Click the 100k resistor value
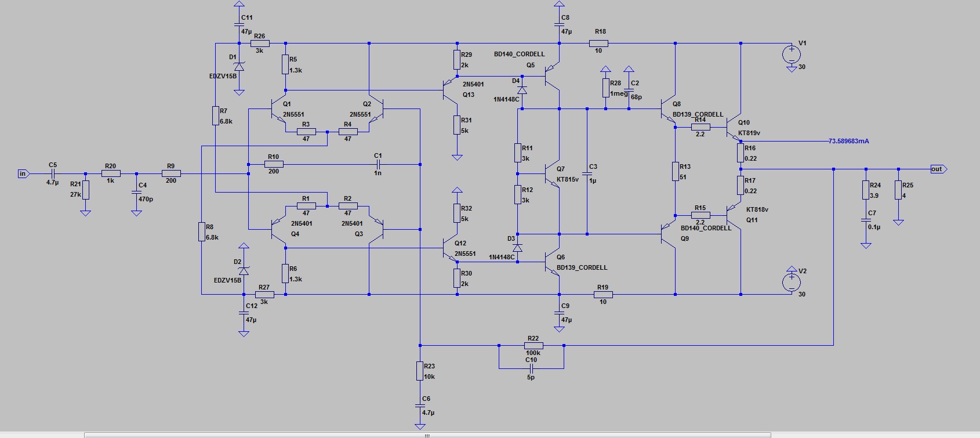 [533, 353]
